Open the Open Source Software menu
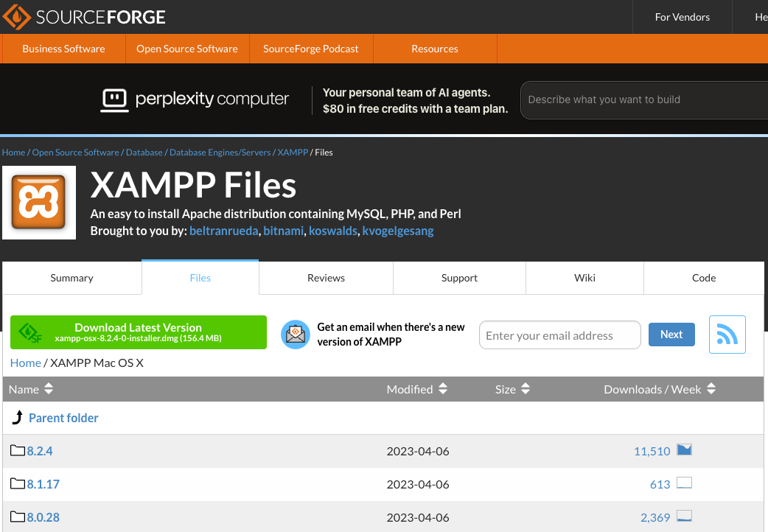Image resolution: width=768 pixels, height=532 pixels. click(x=186, y=49)
